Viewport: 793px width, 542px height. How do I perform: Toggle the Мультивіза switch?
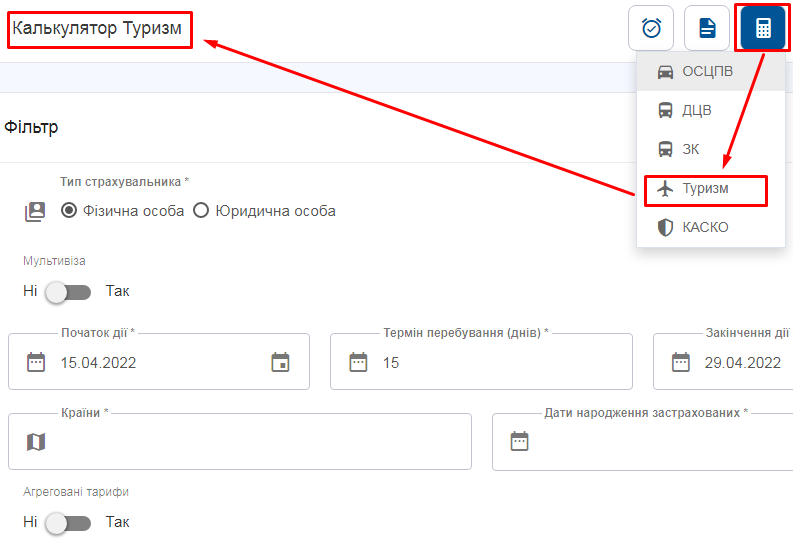pos(68,292)
